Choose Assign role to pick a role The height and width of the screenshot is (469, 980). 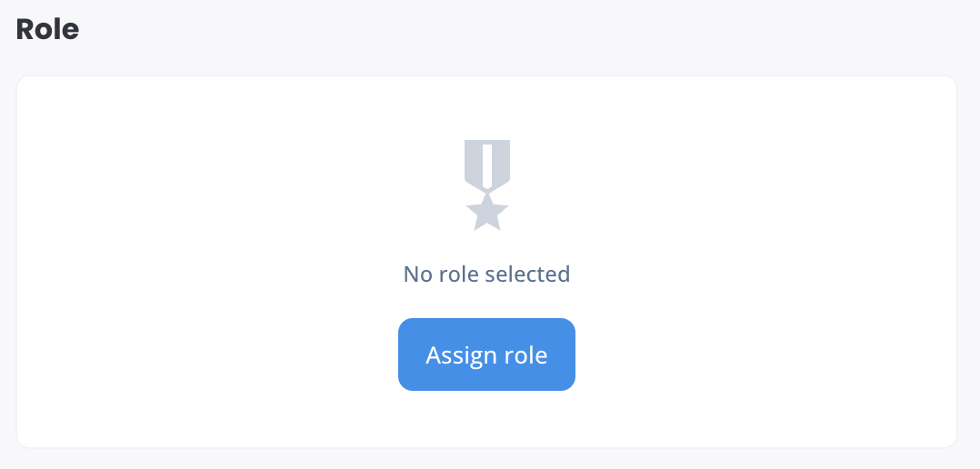coord(486,354)
